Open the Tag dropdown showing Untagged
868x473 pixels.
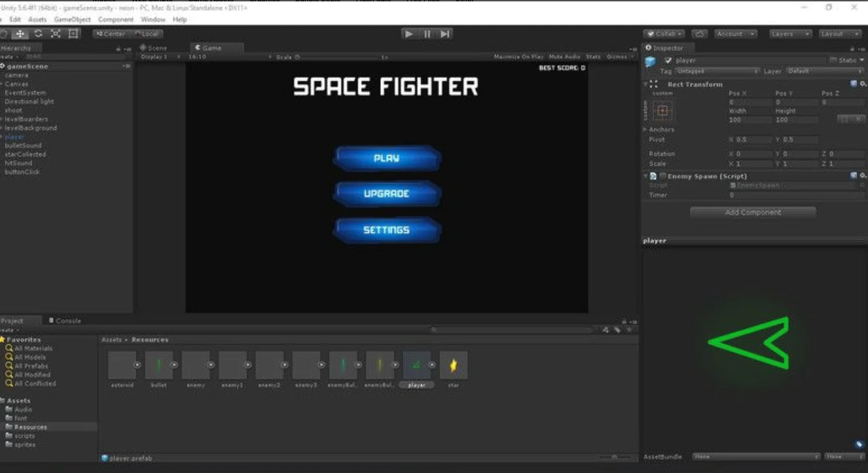[x=717, y=71]
